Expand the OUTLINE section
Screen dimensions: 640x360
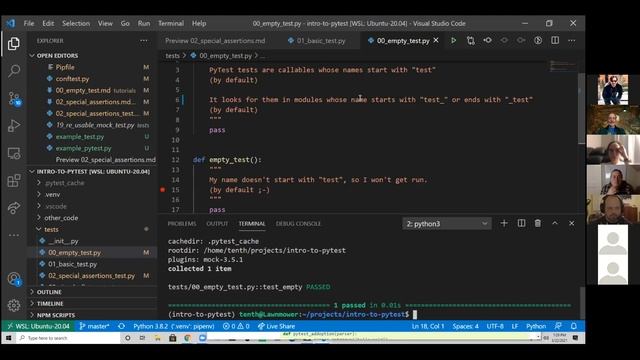[x=49, y=292]
